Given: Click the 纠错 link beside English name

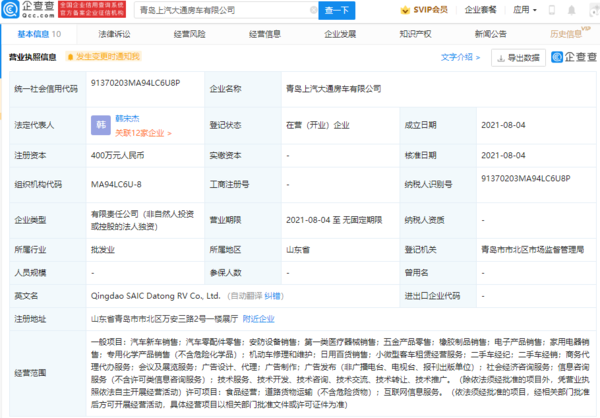Looking at the screenshot, I should pos(272,296).
